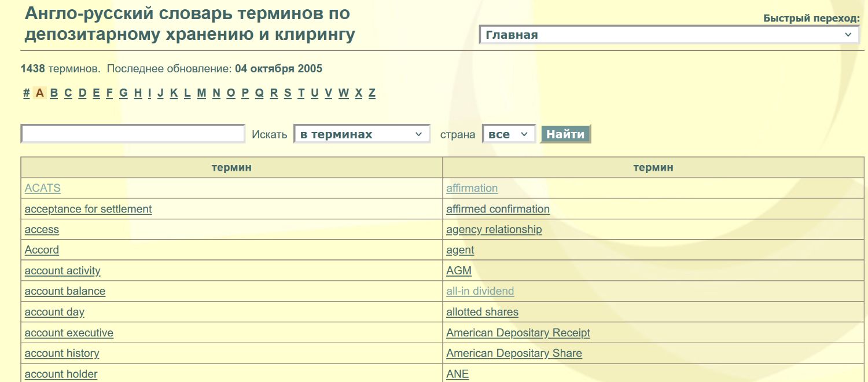Jump to letter C terms
This screenshot has width=868, height=382.
click(68, 93)
